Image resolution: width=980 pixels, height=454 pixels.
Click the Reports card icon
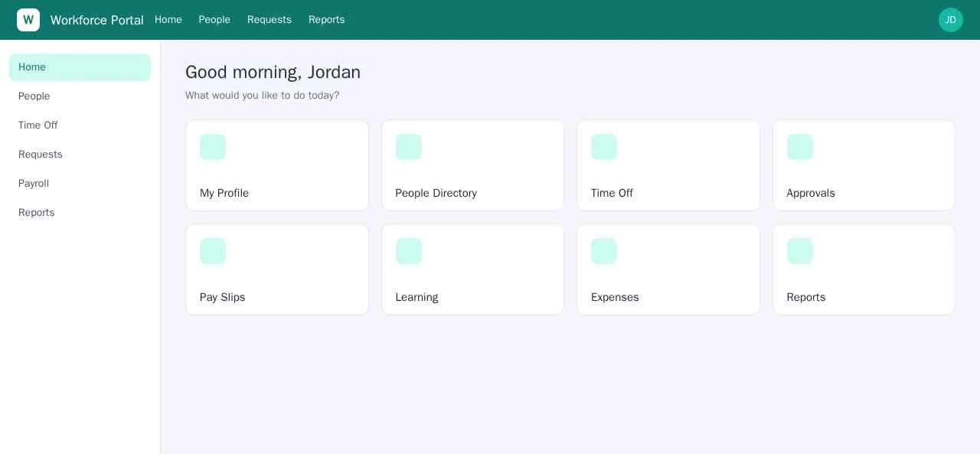(x=800, y=251)
